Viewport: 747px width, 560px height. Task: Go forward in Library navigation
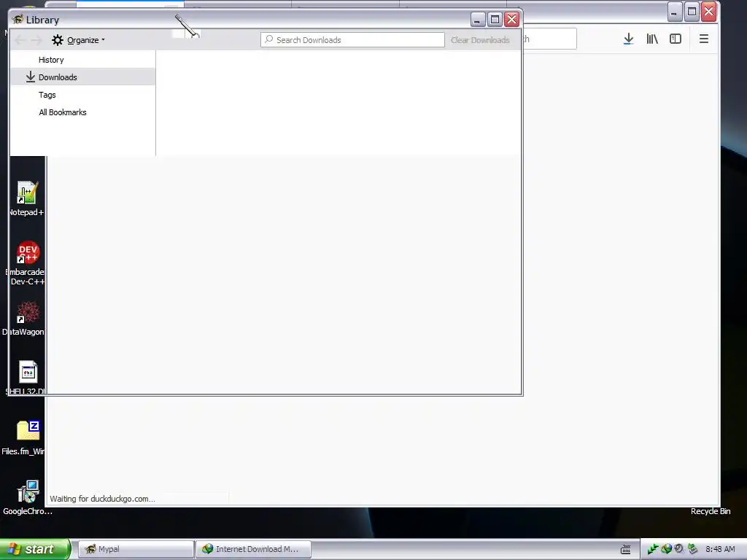[x=36, y=40]
